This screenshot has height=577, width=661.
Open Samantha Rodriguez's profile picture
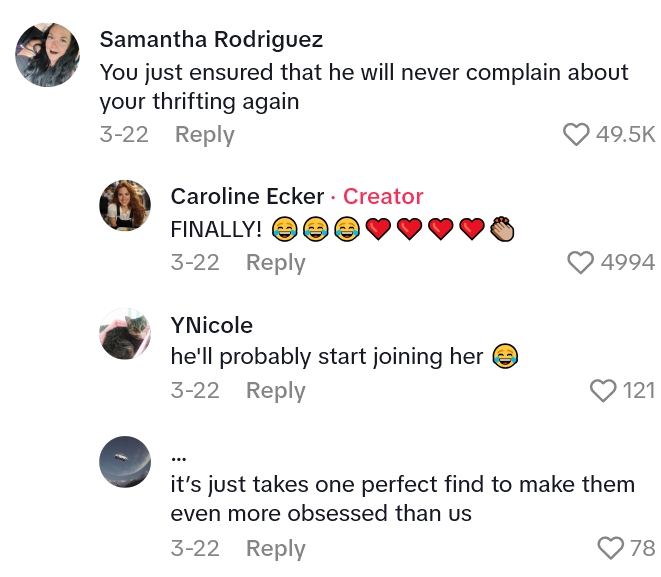pyautogui.click(x=47, y=55)
